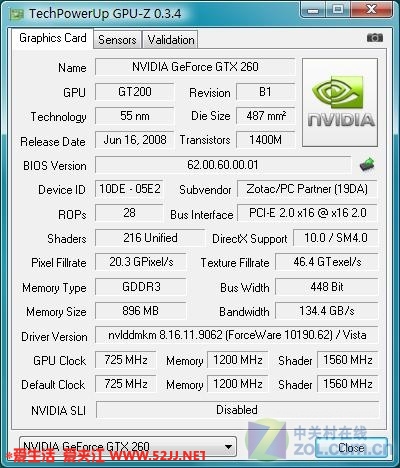Open the NVIDIA GeForce GTX 260 combo box
Image resolution: width=400 pixels, height=468 pixels.
(128, 447)
